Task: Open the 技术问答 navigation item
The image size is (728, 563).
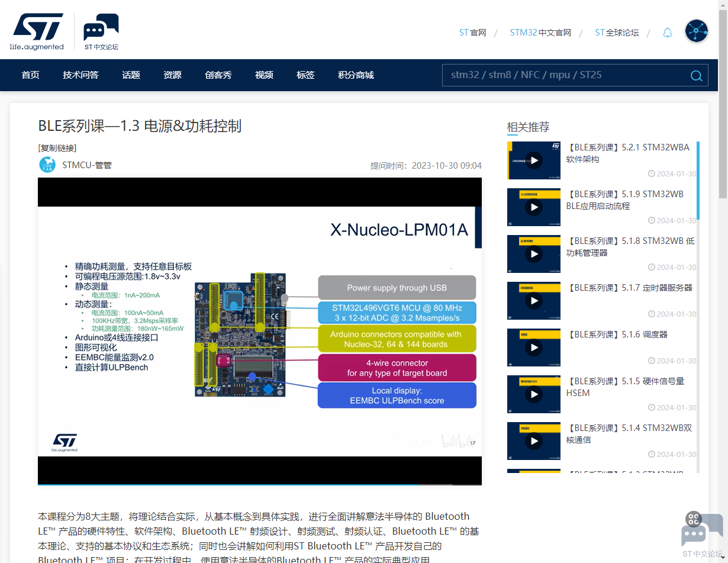Action: 80,75
